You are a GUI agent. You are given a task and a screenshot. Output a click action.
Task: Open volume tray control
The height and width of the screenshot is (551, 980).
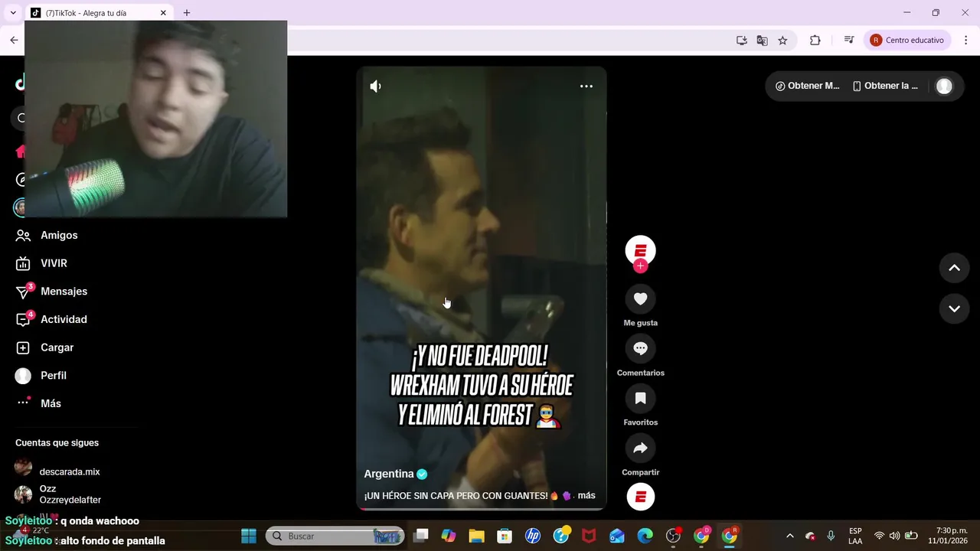pos(894,536)
